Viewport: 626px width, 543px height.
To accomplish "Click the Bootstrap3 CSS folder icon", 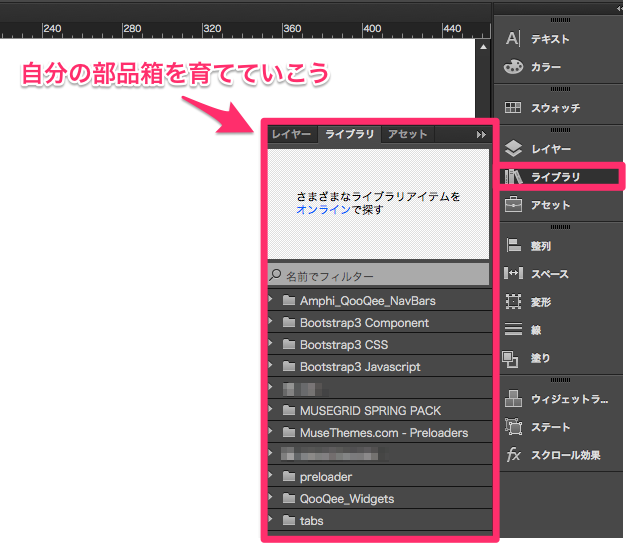I will click(x=289, y=344).
